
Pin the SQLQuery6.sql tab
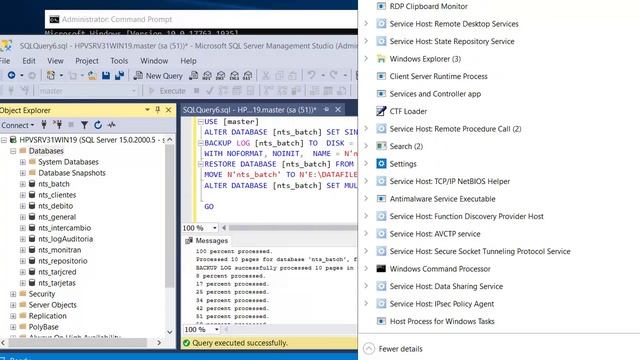326,109
